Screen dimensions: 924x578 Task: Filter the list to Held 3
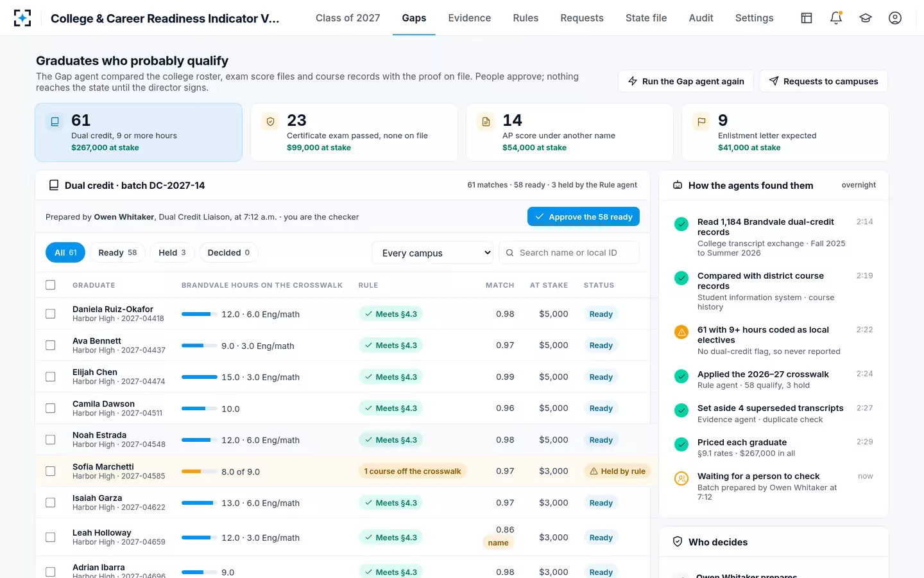pos(172,253)
